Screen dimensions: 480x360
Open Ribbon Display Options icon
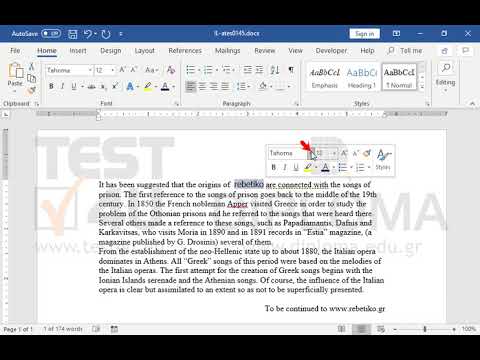(396, 34)
